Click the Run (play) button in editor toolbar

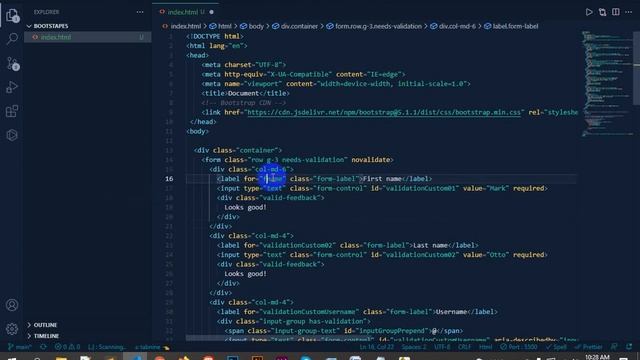(589, 12)
